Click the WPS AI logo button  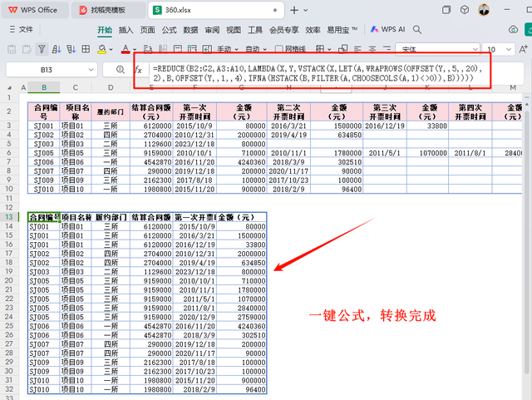(387, 30)
